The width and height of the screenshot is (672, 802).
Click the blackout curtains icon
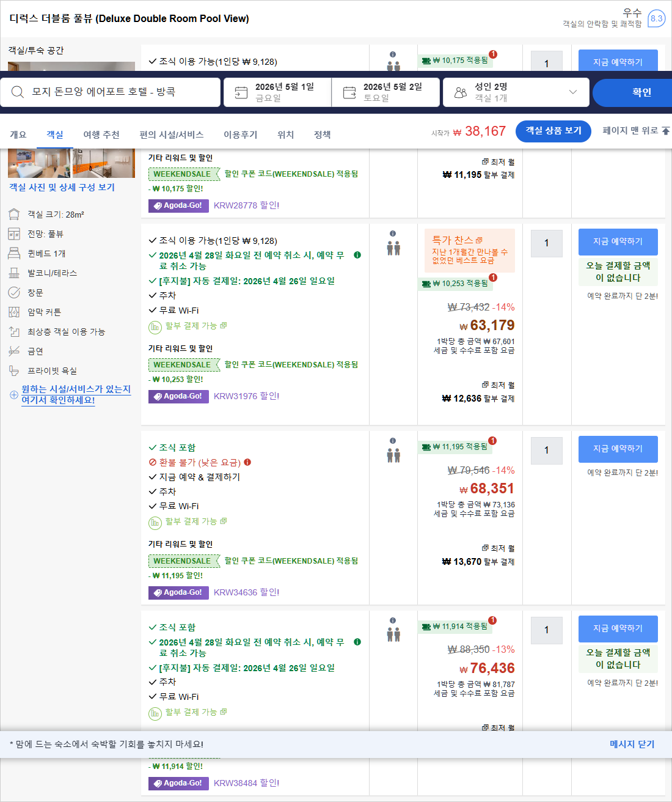(x=14, y=312)
